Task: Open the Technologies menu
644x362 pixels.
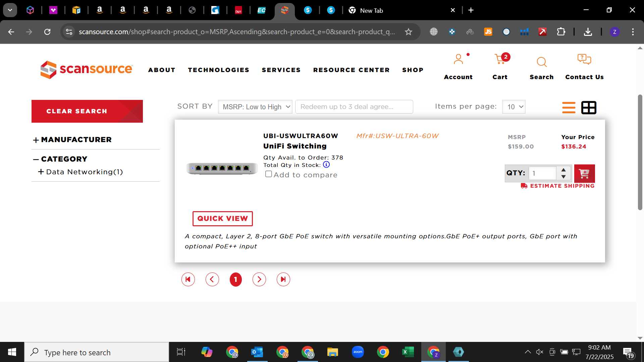Action: pos(218,70)
